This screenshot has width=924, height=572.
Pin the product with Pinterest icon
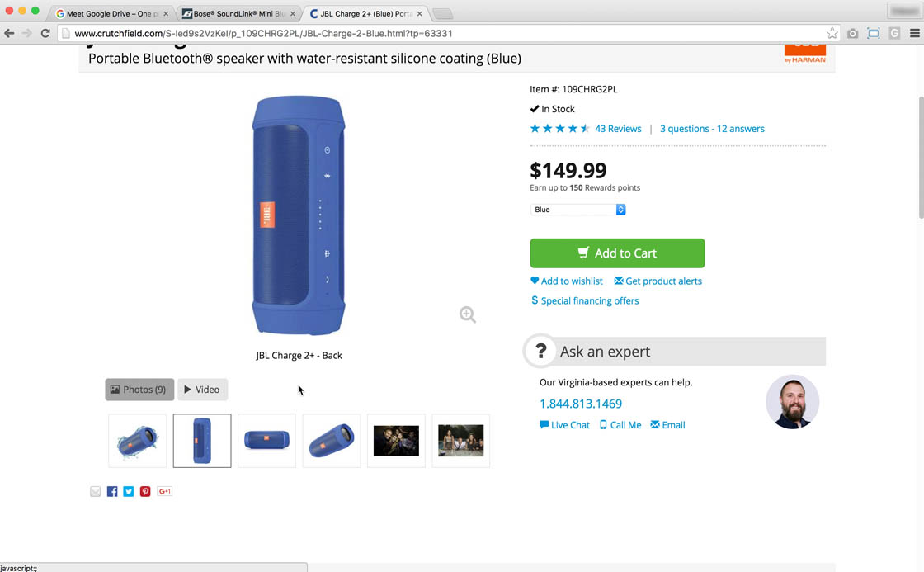145,491
